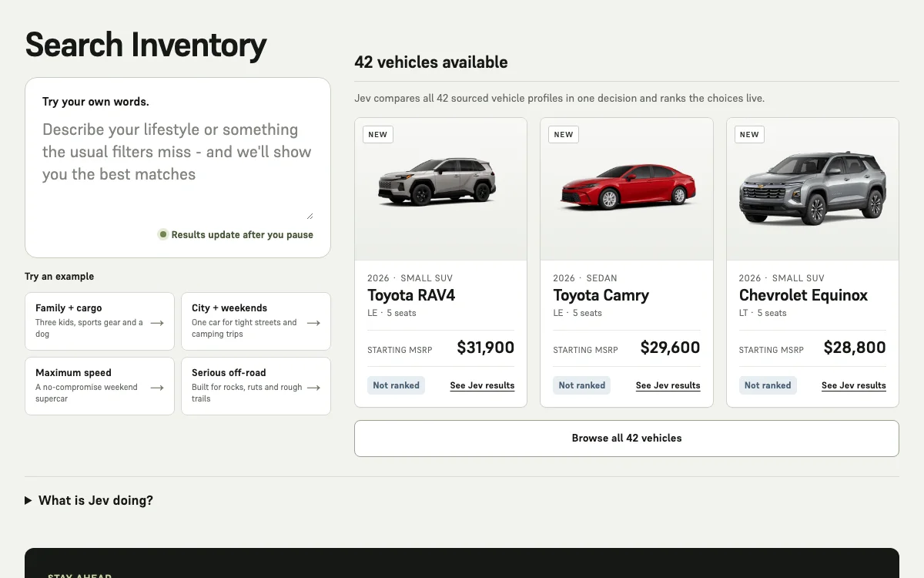Click 'Results update after you pause' text

point(243,234)
